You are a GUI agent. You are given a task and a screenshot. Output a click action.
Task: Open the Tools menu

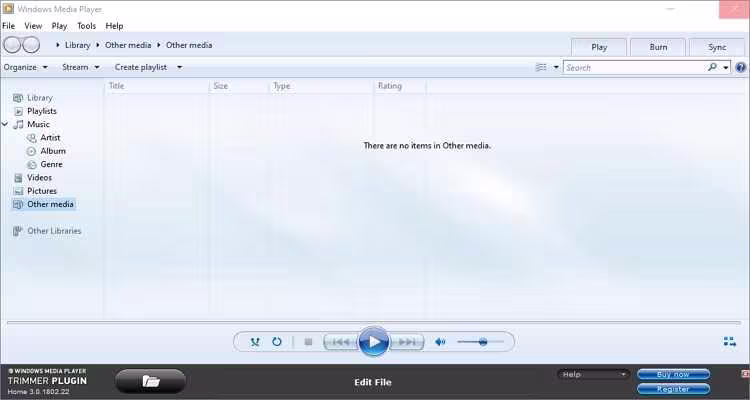(87, 26)
